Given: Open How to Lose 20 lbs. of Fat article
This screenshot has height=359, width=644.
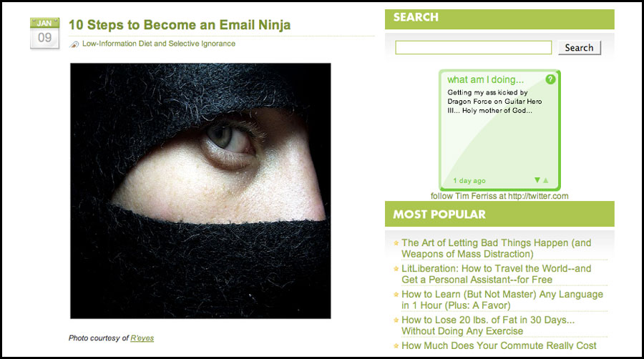Looking at the screenshot, I should coord(488,325).
